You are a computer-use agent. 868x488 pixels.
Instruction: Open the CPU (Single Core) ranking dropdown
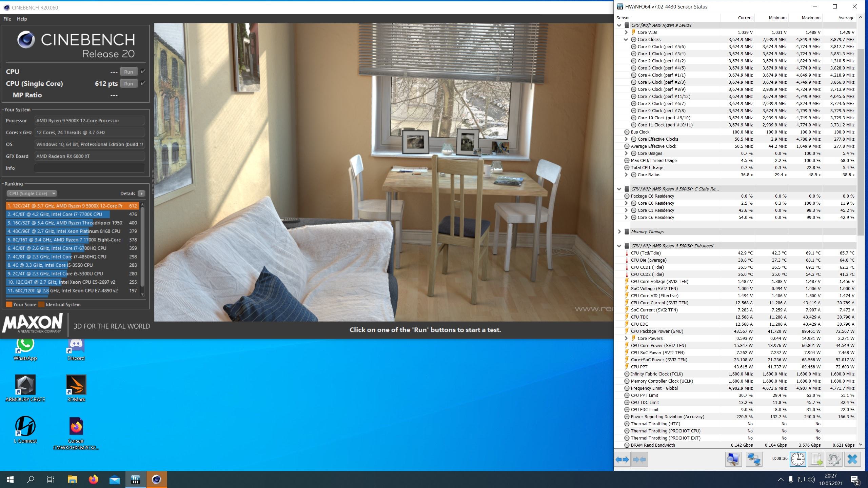(32, 194)
